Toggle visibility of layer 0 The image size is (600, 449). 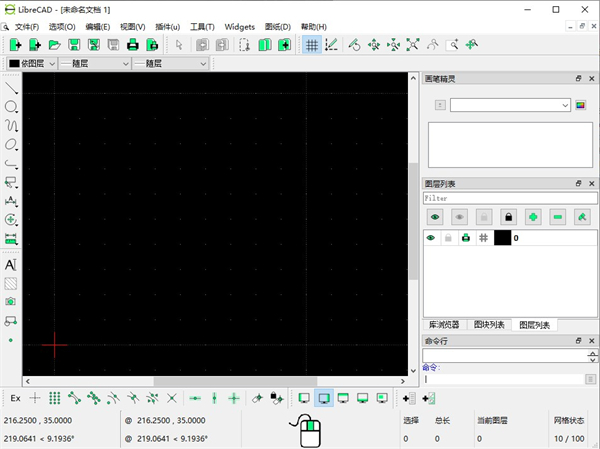click(x=431, y=238)
